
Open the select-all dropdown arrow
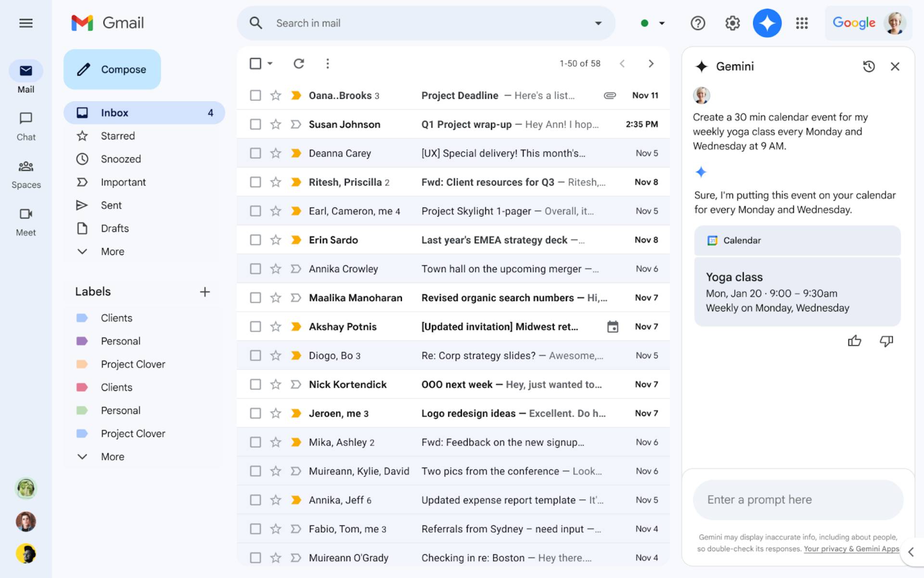pos(269,63)
